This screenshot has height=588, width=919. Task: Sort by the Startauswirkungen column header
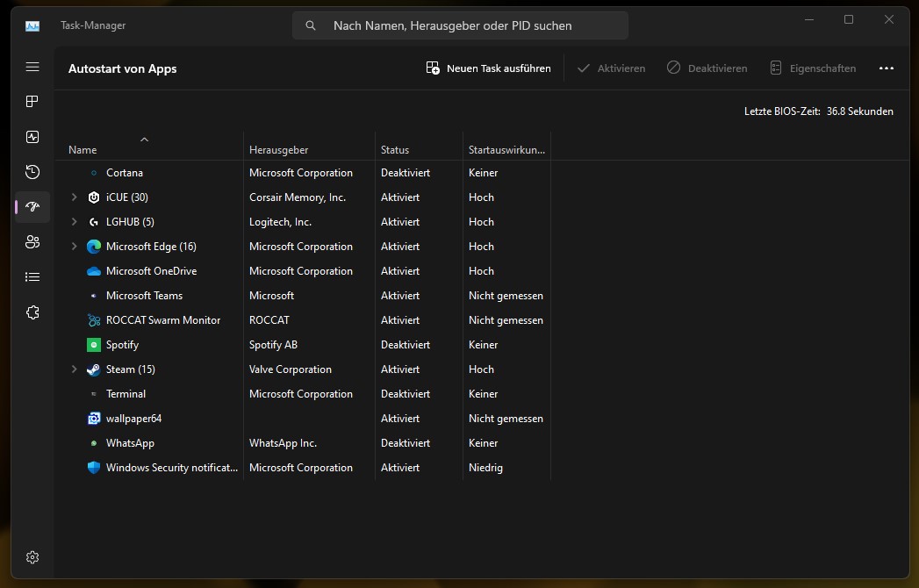click(x=506, y=150)
